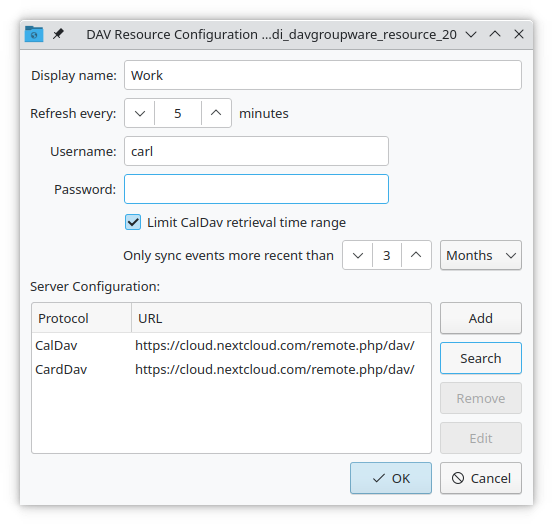Open the Months unit dropdown

(481, 255)
